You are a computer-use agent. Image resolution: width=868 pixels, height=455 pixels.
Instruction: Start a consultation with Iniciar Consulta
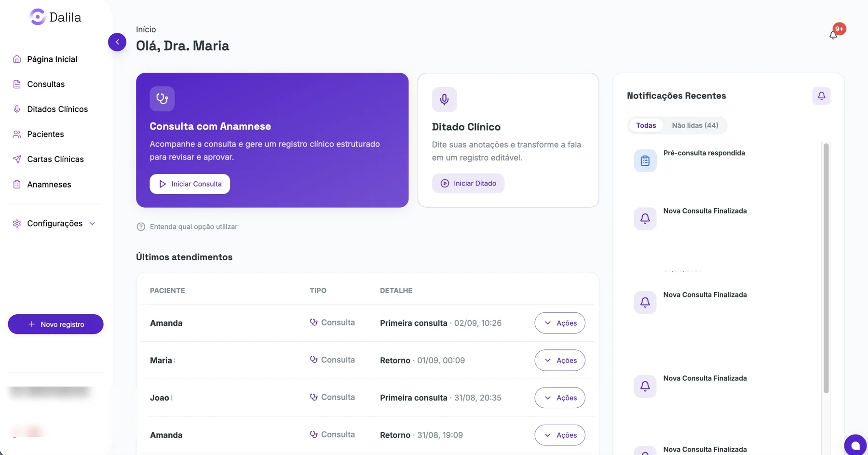[190, 184]
